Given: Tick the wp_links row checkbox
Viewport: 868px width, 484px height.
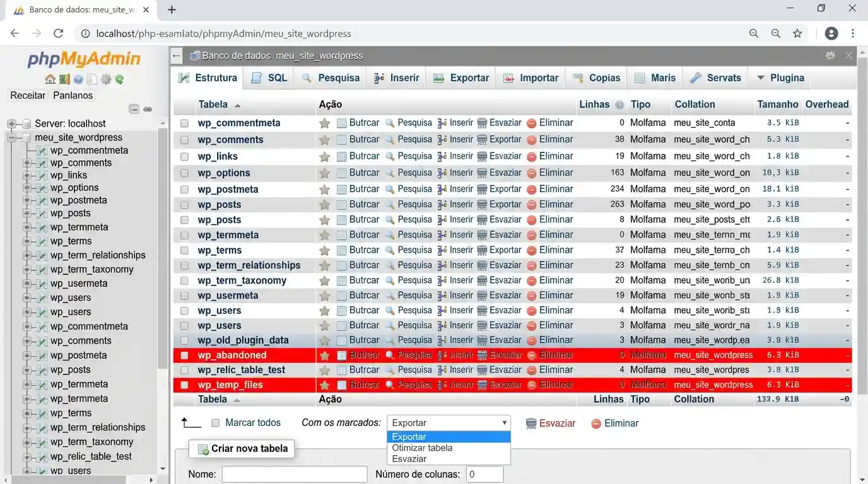Looking at the screenshot, I should coord(184,156).
